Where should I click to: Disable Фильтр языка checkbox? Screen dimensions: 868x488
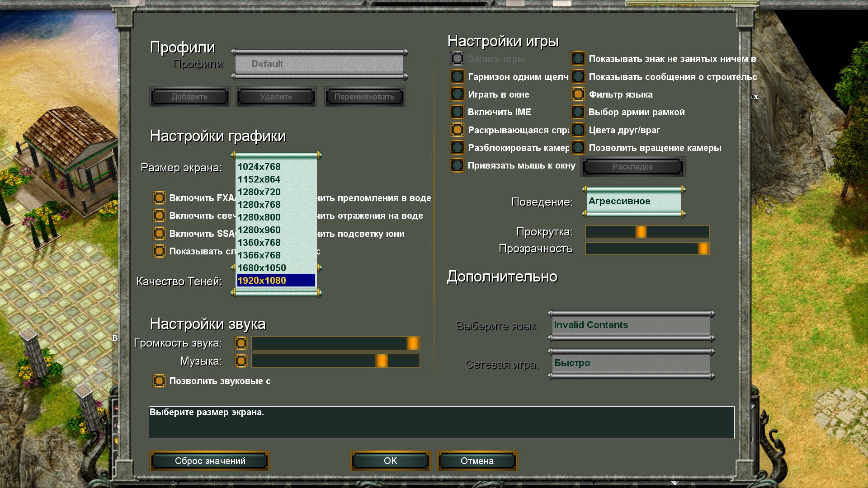[578, 94]
